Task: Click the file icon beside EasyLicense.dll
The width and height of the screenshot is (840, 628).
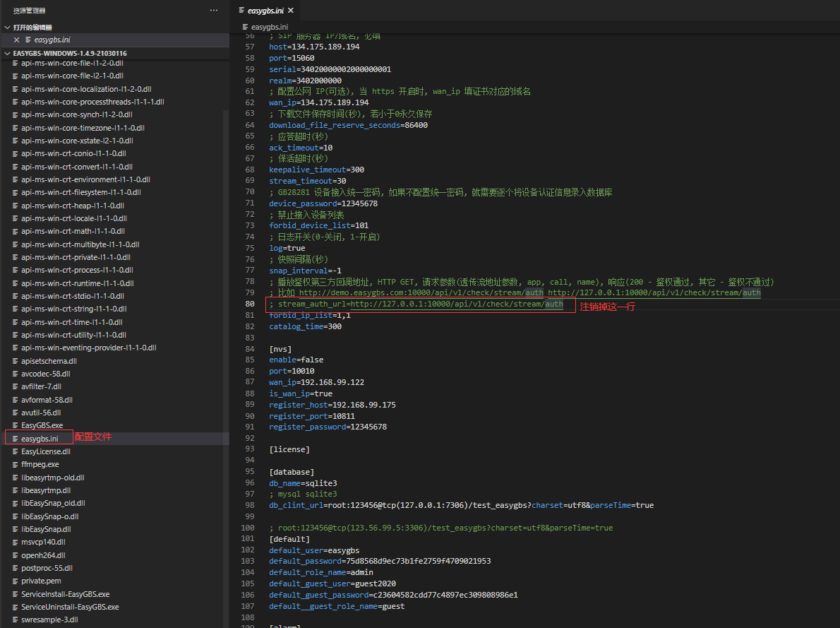Action: point(15,451)
